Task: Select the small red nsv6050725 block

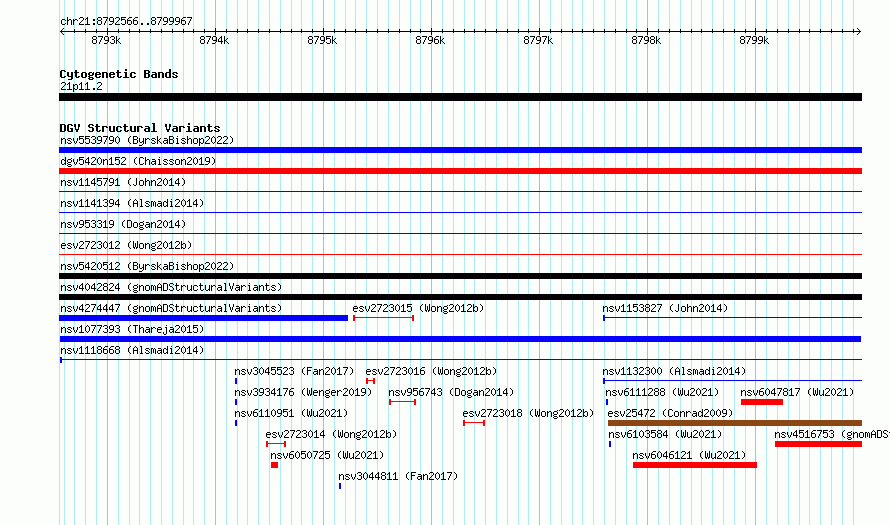Action: [275, 465]
